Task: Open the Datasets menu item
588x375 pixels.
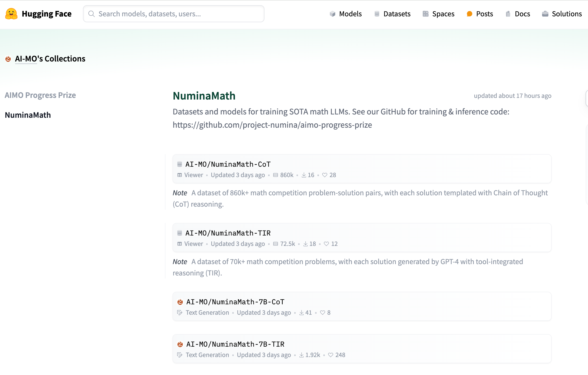Action: [392, 14]
